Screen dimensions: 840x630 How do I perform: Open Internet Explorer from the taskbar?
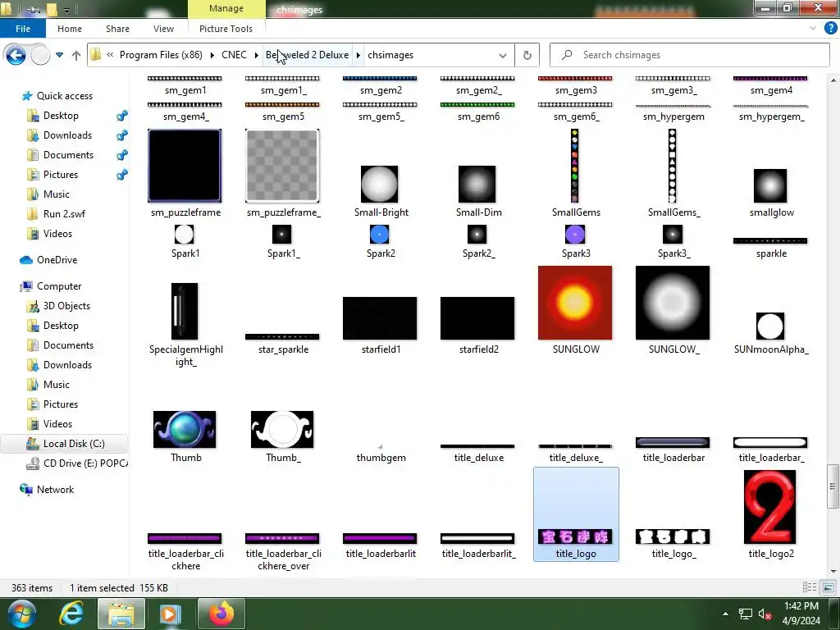[x=71, y=614]
